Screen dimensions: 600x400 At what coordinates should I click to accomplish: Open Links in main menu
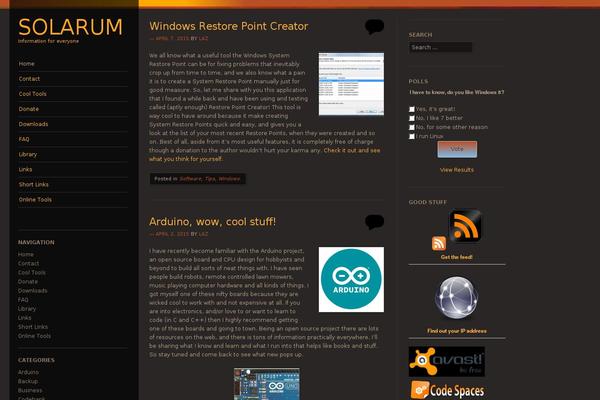coord(25,170)
